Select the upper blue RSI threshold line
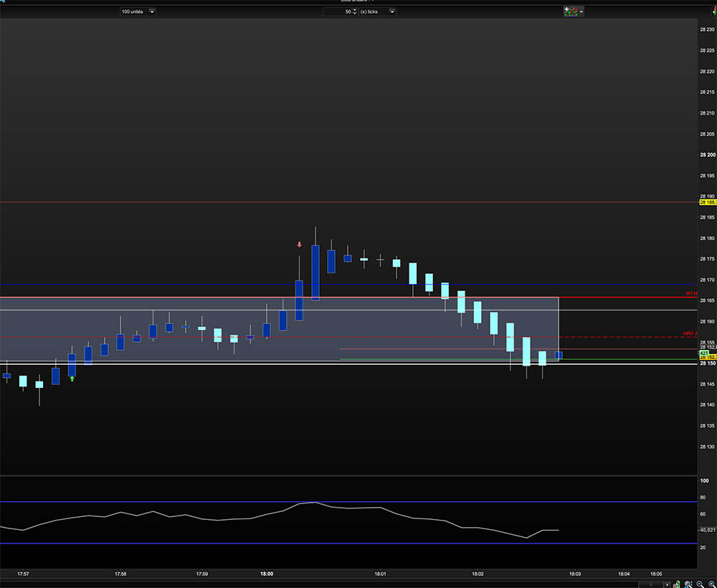Viewport: 717px width, 588px height. coord(348,502)
